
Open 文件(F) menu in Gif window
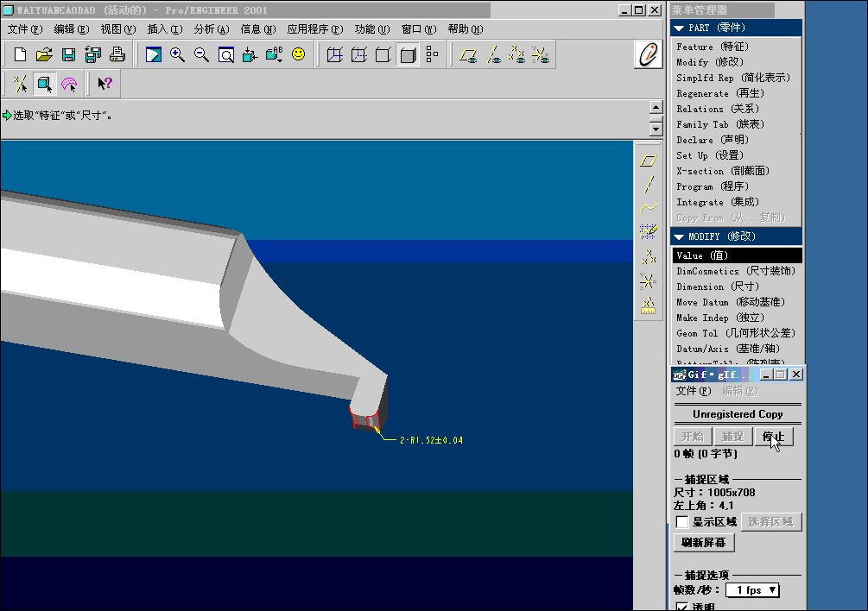pos(694,391)
